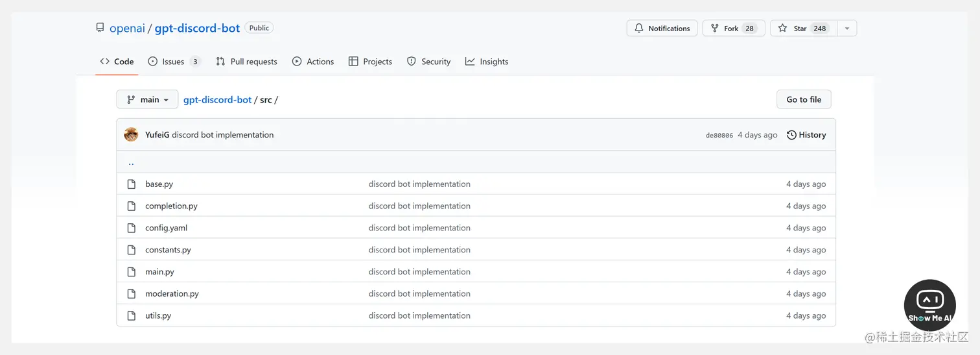Open the openai owner link
The image size is (980, 355).
[x=128, y=28]
